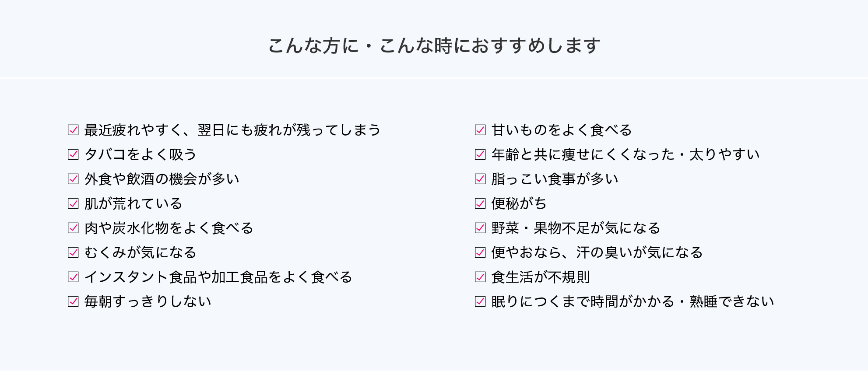Toggle インスタント食品や加工食品 checkbox
Viewport: 868px width, 371px height.
point(73,277)
